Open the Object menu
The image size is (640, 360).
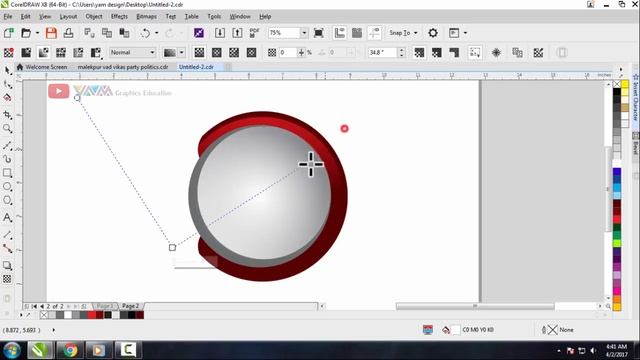tap(94, 17)
